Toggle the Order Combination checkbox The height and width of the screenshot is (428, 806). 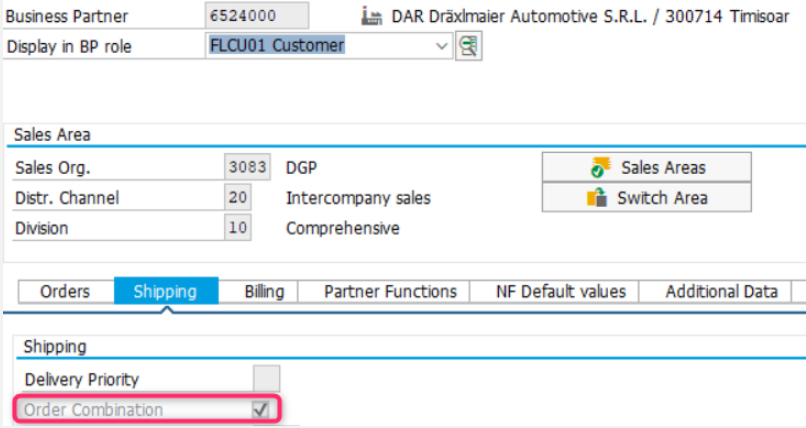pyautogui.click(x=261, y=409)
